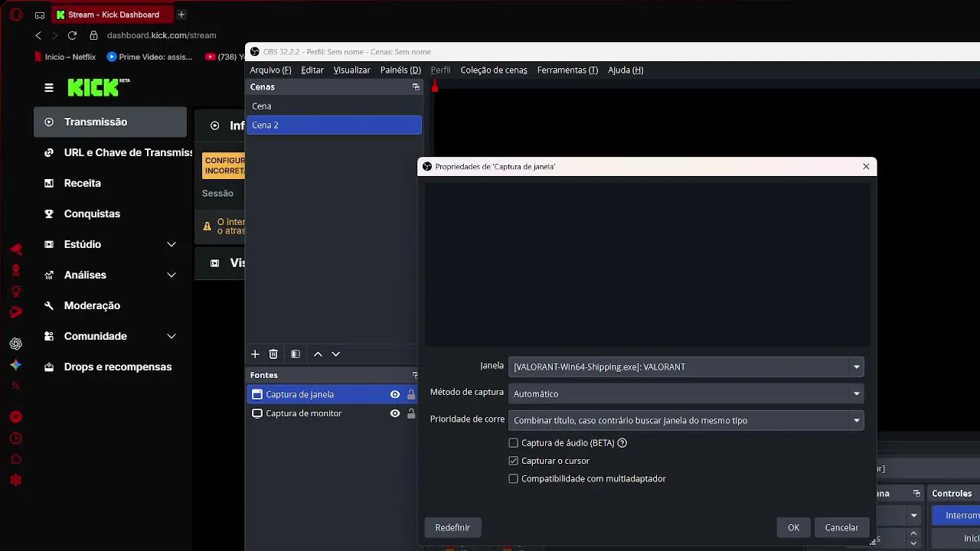
Task: Undock the Fontes panel
Action: point(415,375)
